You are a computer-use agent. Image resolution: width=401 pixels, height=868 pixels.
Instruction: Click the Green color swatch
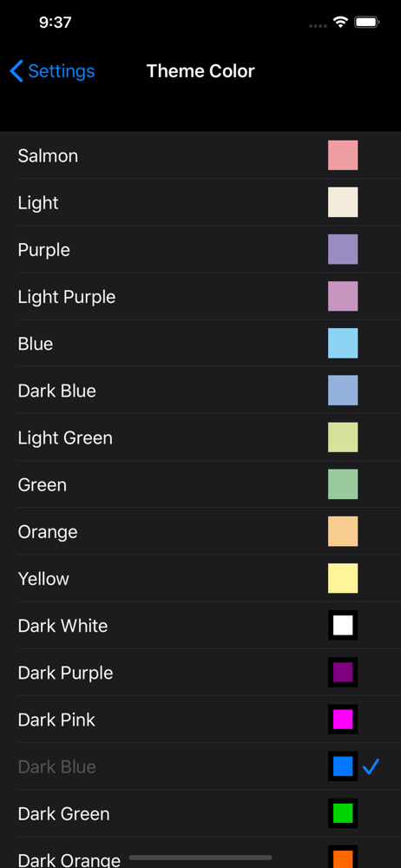pos(343,484)
